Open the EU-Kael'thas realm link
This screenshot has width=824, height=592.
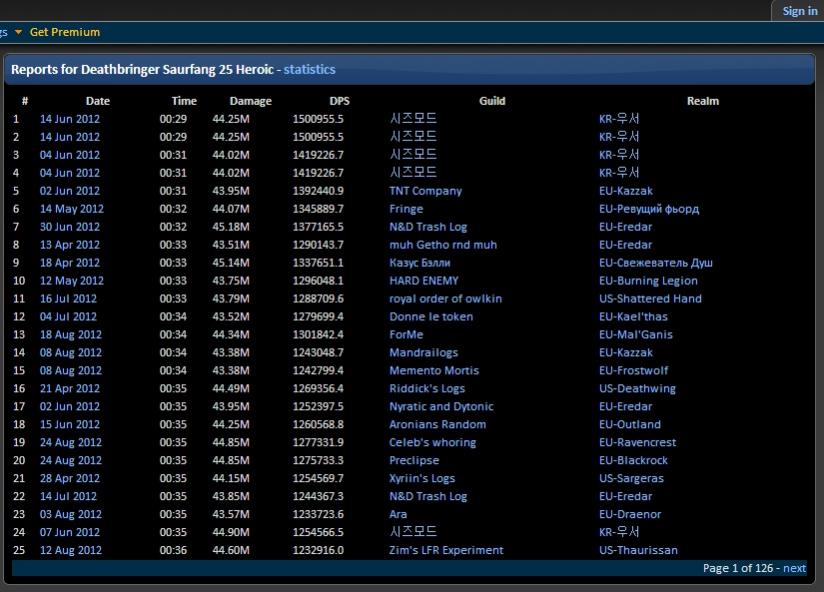click(x=633, y=317)
